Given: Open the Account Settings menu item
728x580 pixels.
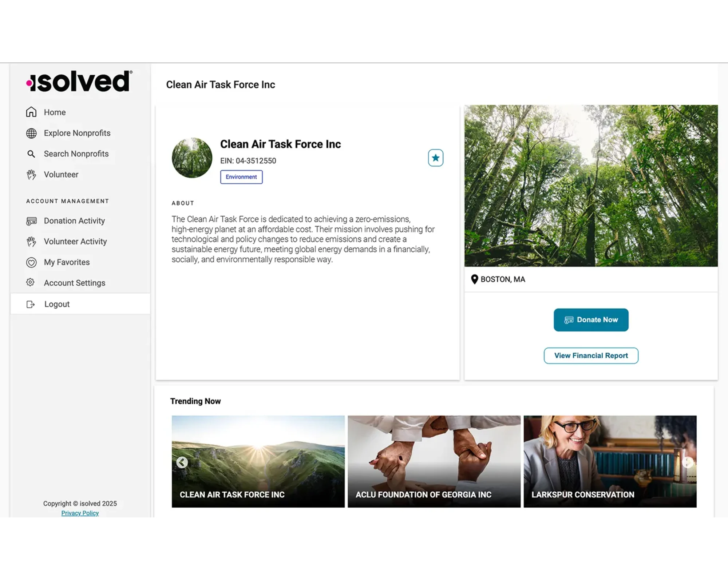Looking at the screenshot, I should (x=74, y=282).
